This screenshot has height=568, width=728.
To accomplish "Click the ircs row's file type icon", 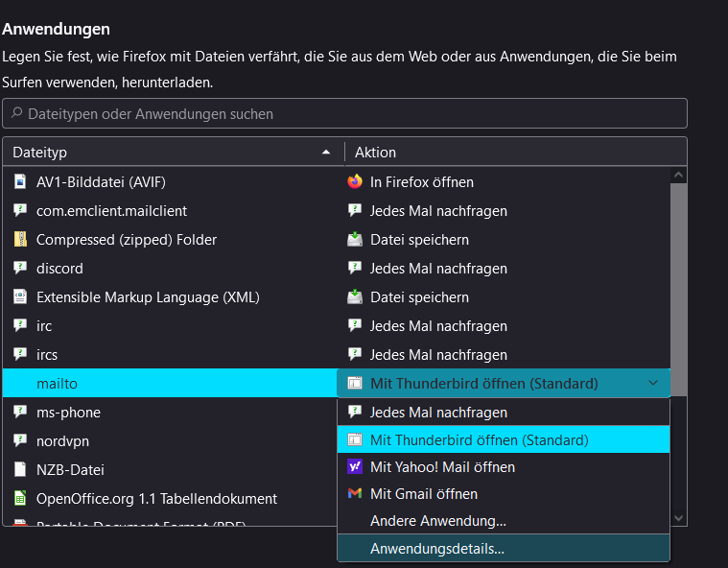I will point(20,354).
